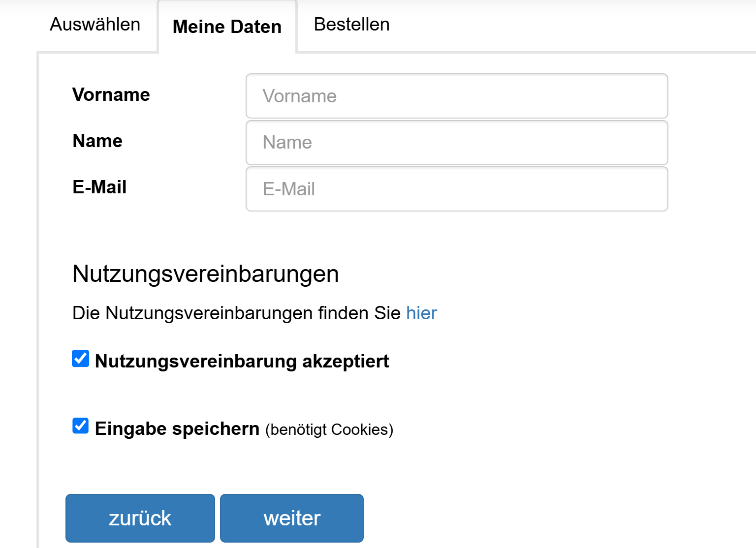Screen dimensions: 756x548
Task: Click the bold Vorname field label
Action: click(111, 94)
